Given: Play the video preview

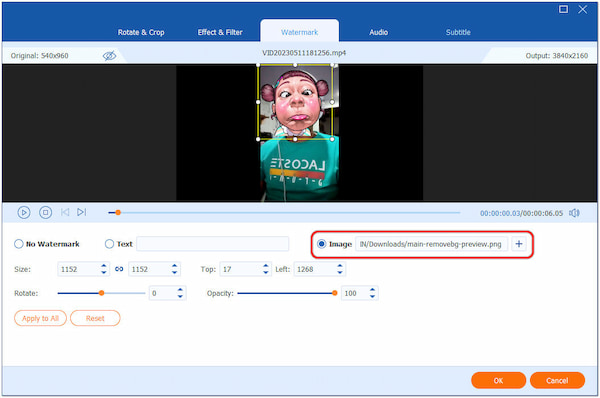Looking at the screenshot, I should click(24, 212).
